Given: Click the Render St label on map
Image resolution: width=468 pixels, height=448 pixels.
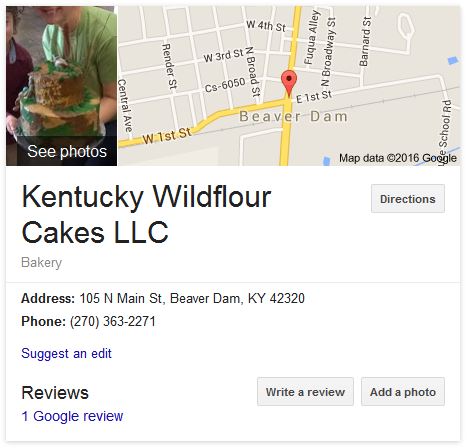Looking at the screenshot, I should (x=169, y=66).
